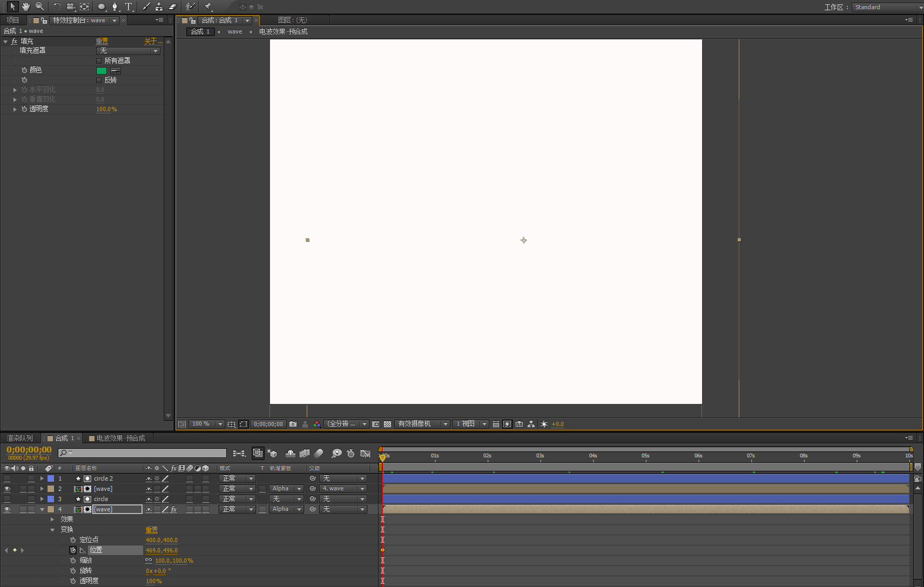Screen dimensions: 924x587
Task: Select the Clone Stamp tool
Action: pos(159,6)
